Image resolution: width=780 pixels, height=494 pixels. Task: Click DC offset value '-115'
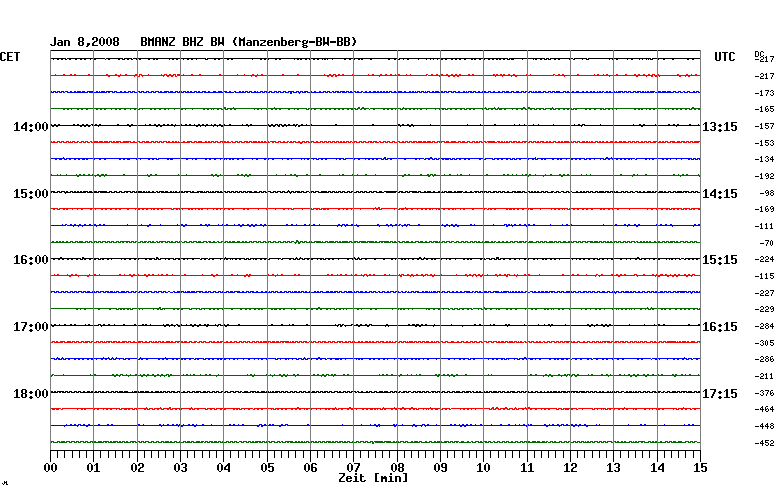[765, 276]
